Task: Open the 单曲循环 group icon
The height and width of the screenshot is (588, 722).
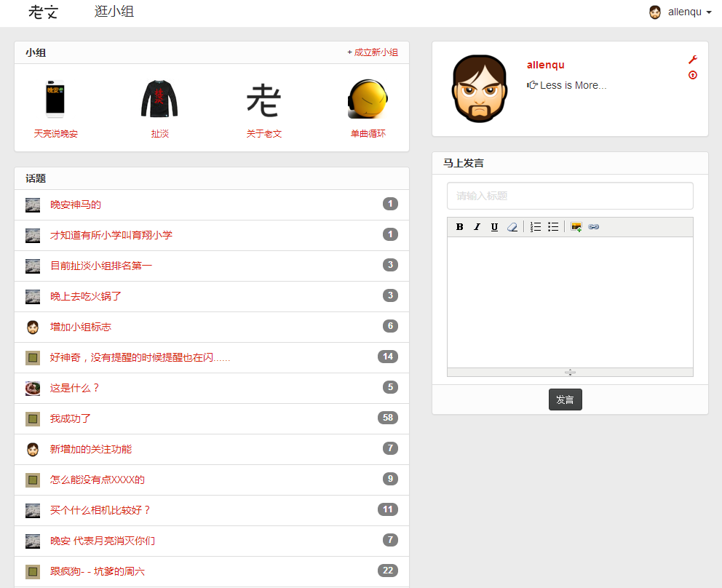Action: [368, 100]
